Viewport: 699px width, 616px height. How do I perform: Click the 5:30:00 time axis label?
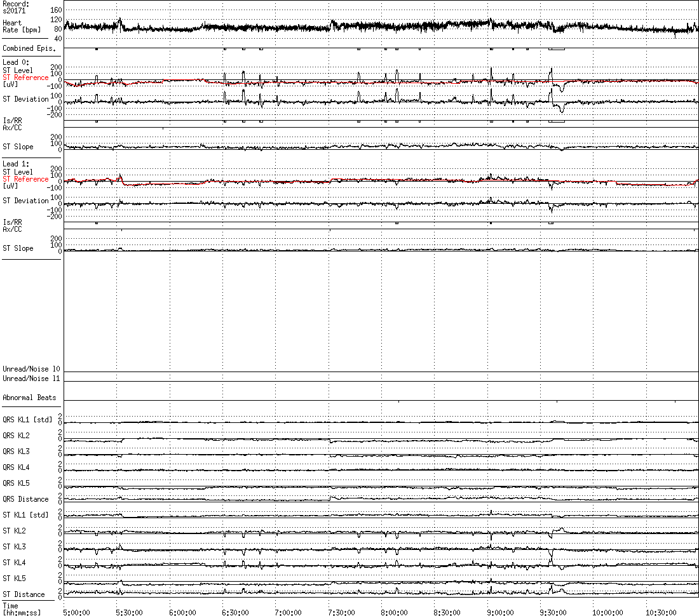click(129, 612)
